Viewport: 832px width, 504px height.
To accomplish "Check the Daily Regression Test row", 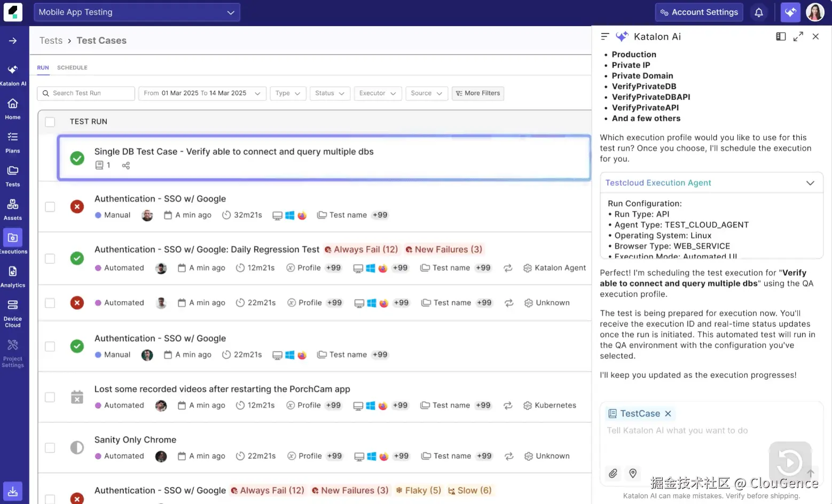I will pyautogui.click(x=50, y=258).
